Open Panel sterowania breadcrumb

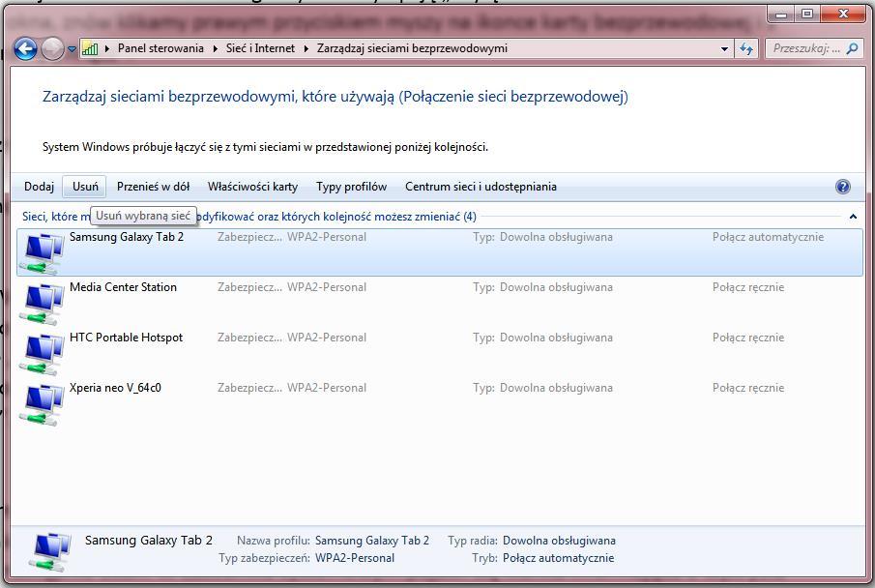point(160,48)
